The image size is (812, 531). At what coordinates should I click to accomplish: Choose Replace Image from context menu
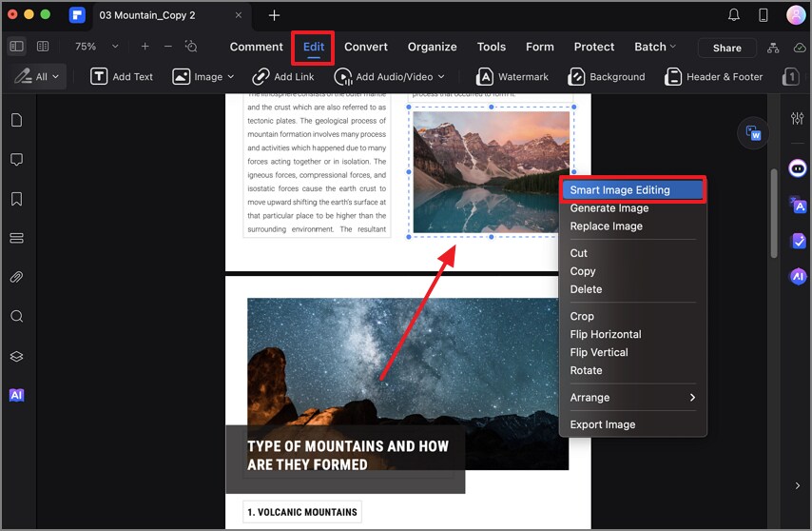click(x=632, y=226)
